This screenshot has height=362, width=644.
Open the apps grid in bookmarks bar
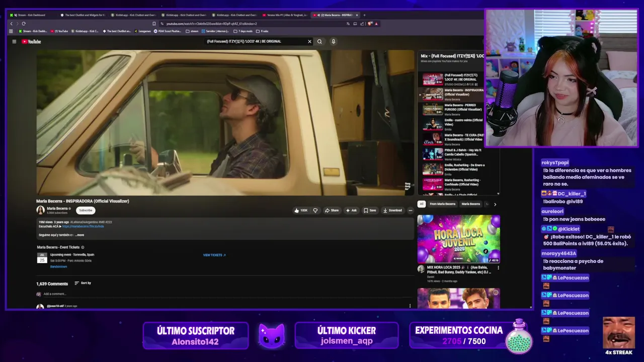11,31
